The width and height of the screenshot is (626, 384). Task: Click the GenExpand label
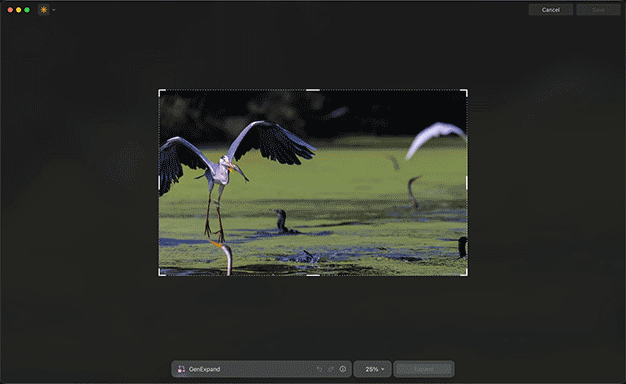coord(204,369)
